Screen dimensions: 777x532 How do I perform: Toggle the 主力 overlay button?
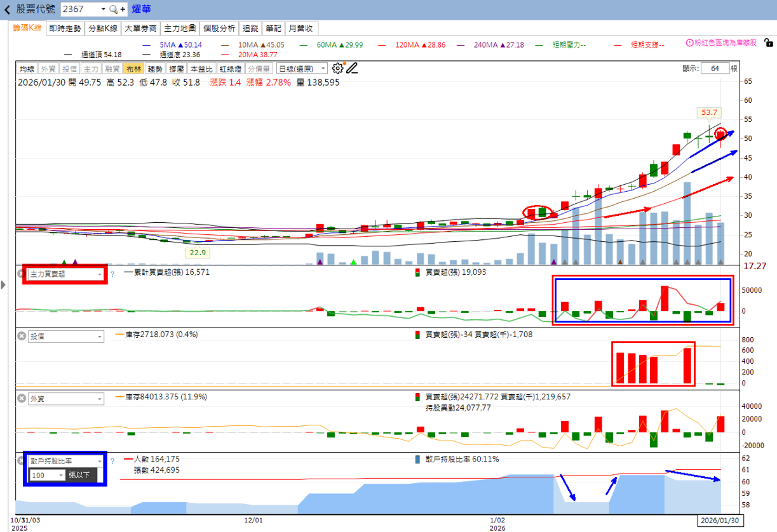(x=91, y=69)
